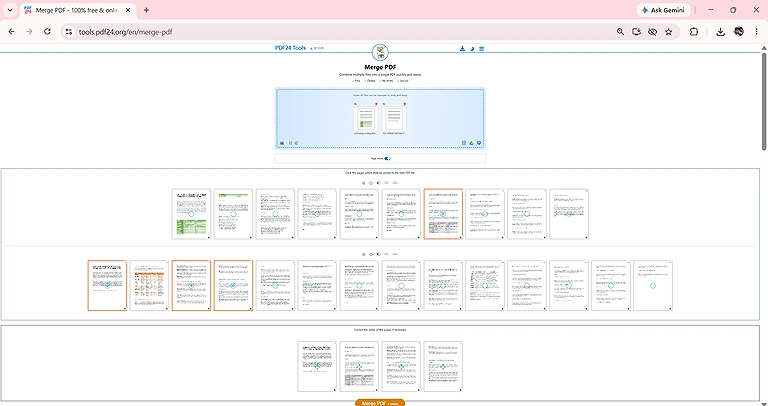This screenshot has height=406, width=768.
Task: Click second thumbnail in merged order row
Action: pyautogui.click(x=360, y=367)
